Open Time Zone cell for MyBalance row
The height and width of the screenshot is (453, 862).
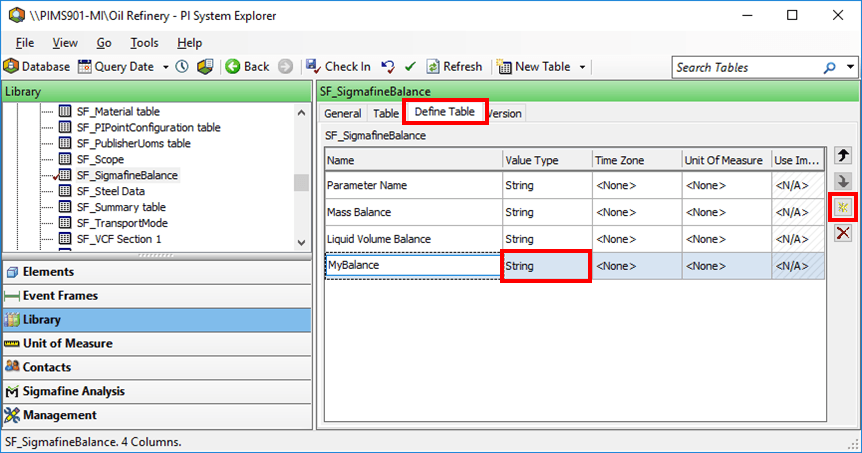(x=637, y=266)
